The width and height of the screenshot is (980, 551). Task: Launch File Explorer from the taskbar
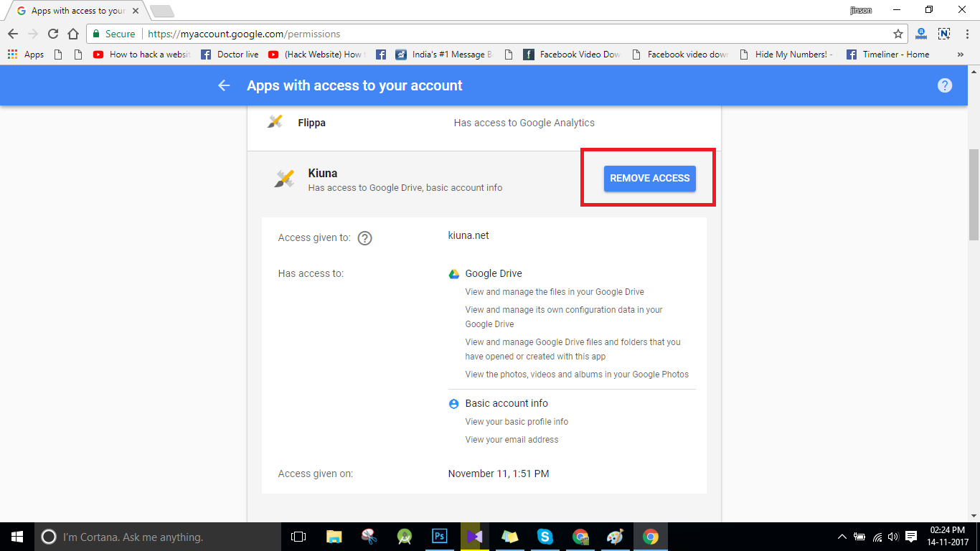pyautogui.click(x=334, y=537)
